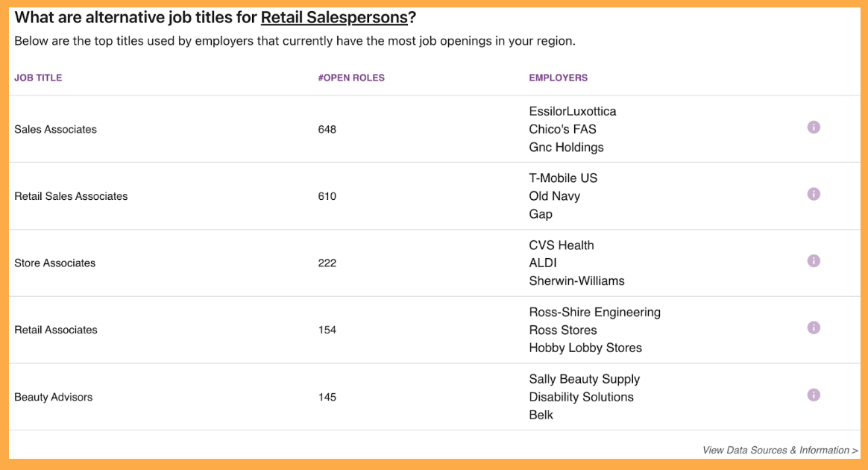Screen dimensions: 868x470
Task: Click the EssilorLuxottica employer name
Action: 573,111
